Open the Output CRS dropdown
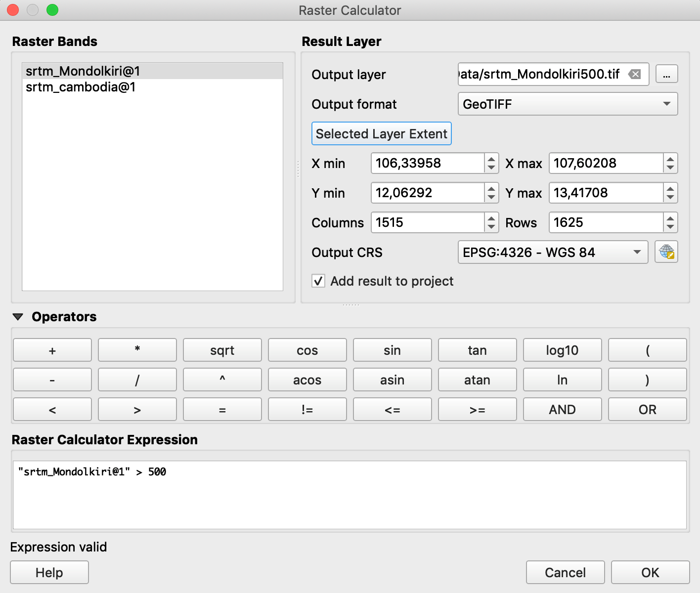 click(553, 252)
